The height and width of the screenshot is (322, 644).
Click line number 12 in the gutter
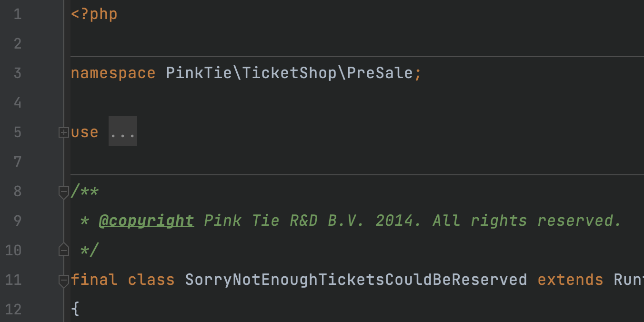click(x=13, y=309)
